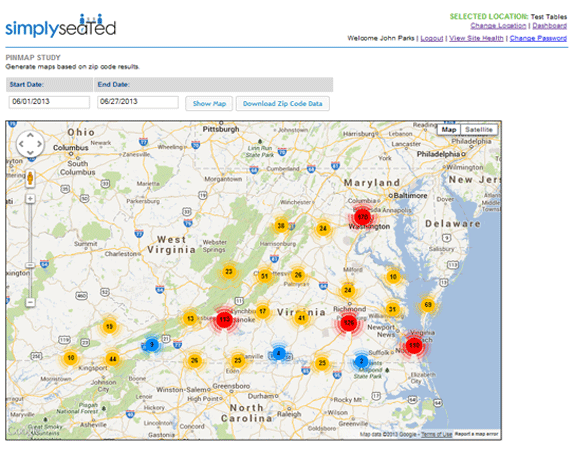Click the map zoom slider handle
Image resolution: width=573 pixels, height=449 pixels.
[30, 265]
